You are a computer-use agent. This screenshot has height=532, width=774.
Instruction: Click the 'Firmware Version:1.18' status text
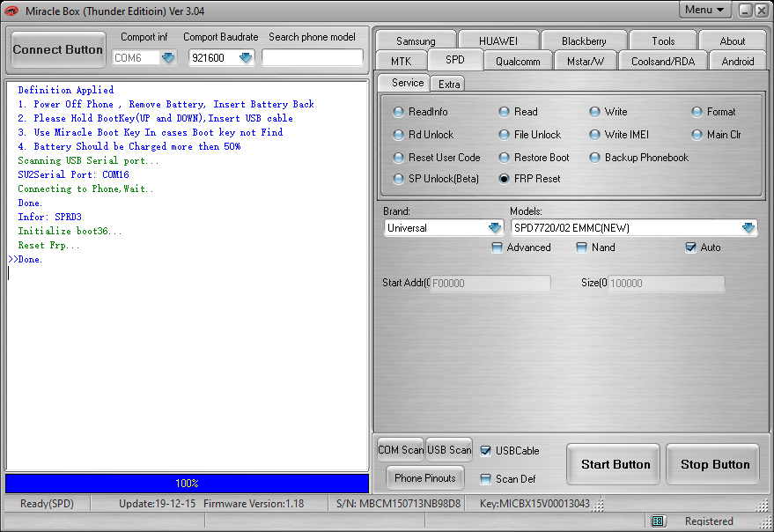254,504
